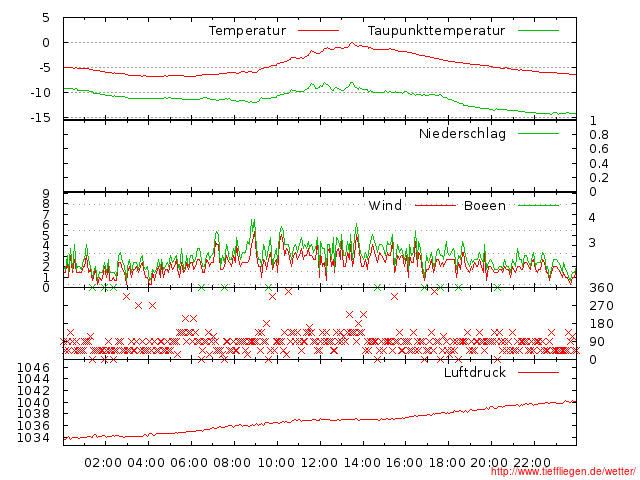Viewport: 640px width, 480px height.
Task: Click the 0.2 precipitation axis value
Action: 599,178
